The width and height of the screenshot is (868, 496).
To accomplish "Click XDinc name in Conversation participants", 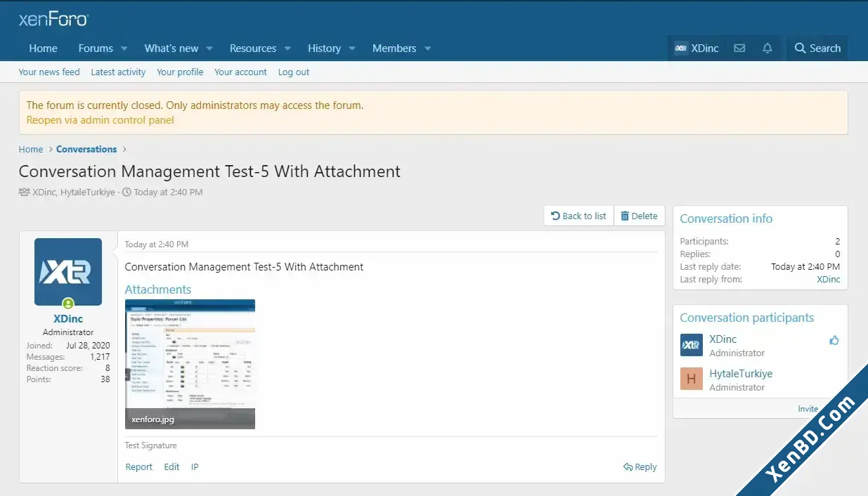I will [723, 339].
